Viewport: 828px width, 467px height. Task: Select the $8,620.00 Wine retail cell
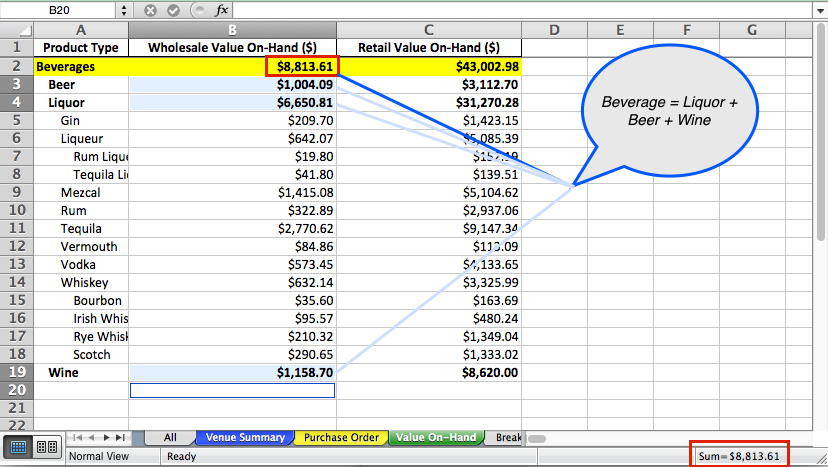(429, 372)
